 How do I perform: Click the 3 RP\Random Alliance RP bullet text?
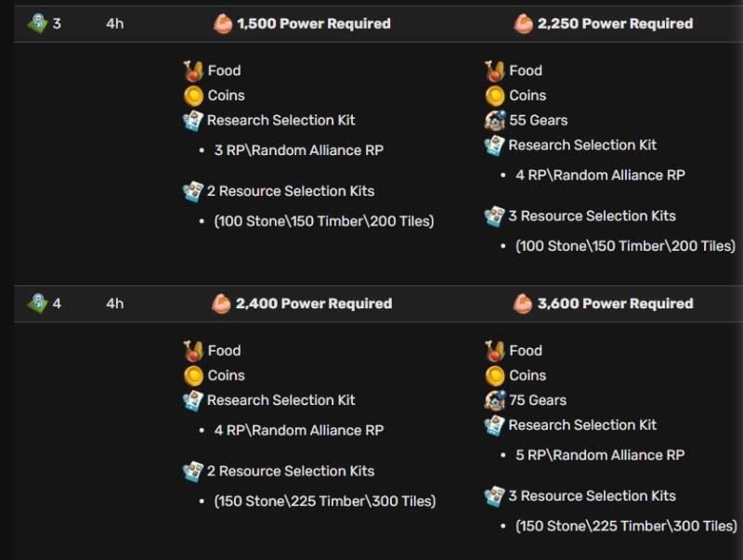[298, 150]
